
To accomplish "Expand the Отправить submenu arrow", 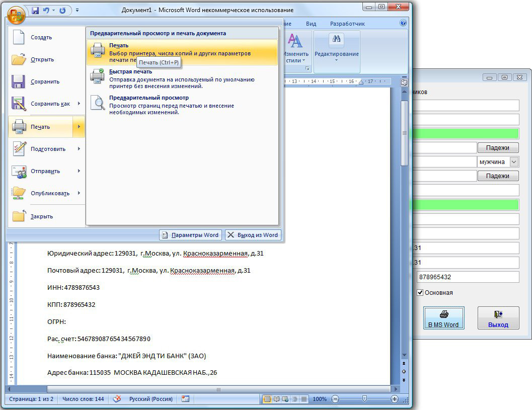I will (x=79, y=171).
